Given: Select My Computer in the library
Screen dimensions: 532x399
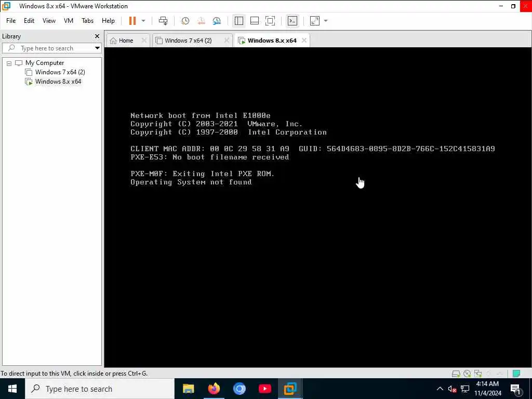Looking at the screenshot, I should coord(45,63).
